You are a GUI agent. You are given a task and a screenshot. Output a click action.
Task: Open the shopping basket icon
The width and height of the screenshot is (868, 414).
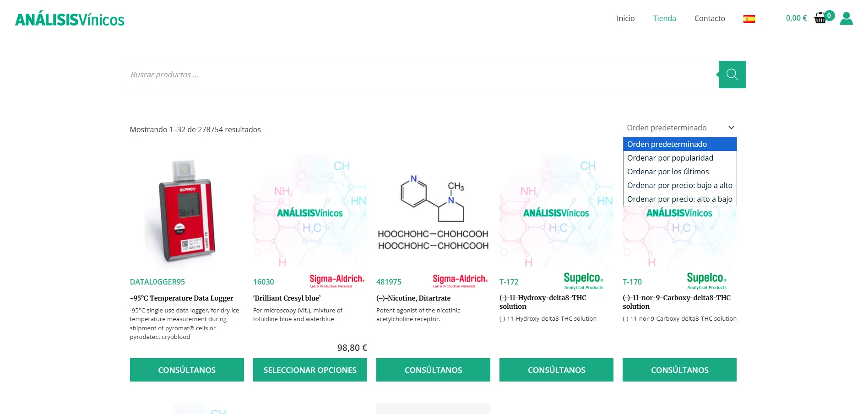point(820,18)
